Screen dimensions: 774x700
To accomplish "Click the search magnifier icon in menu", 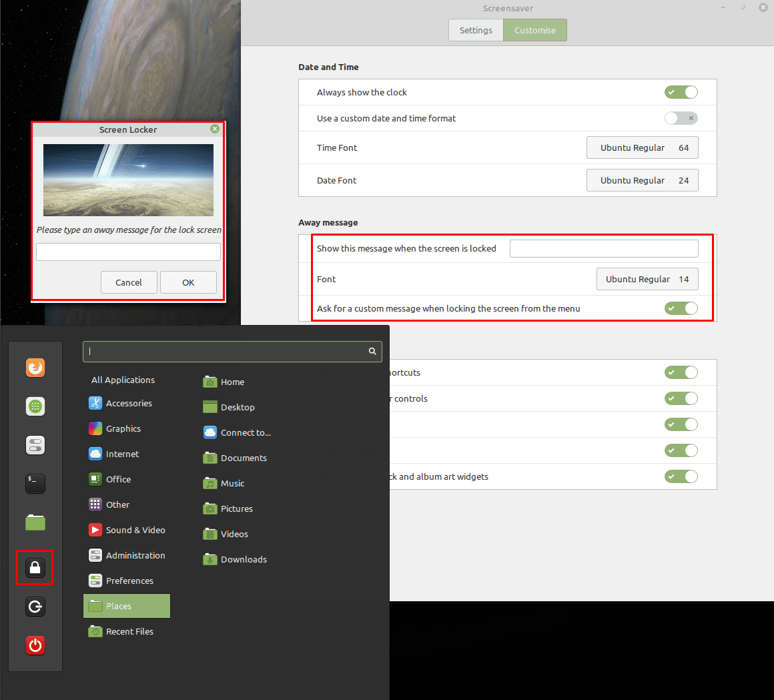I will tap(372, 351).
